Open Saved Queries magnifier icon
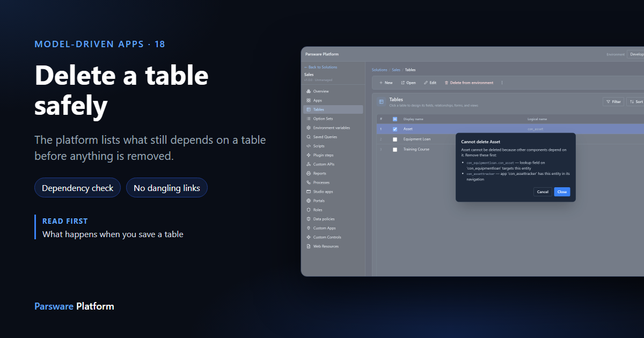Image resolution: width=644 pixels, height=338 pixels. pyautogui.click(x=309, y=137)
